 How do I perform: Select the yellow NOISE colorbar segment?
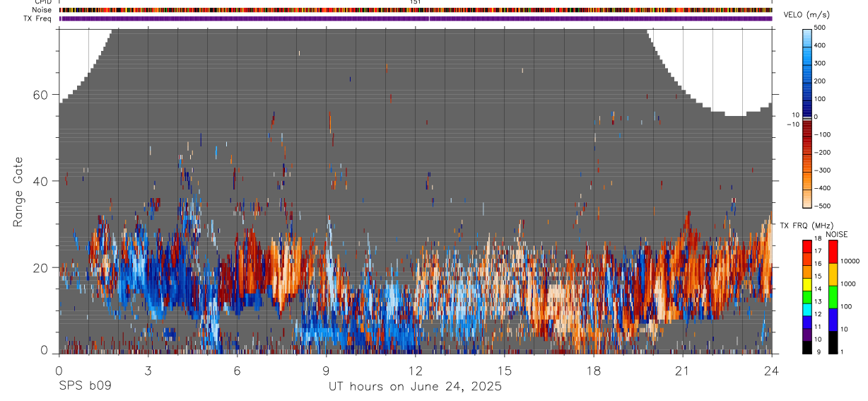[x=834, y=274]
